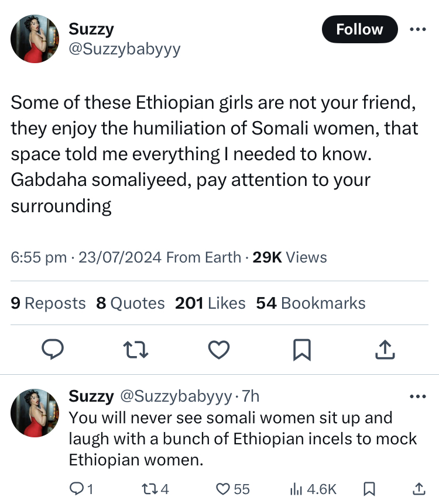439x504 pixels.
Task: Open @Suzzybabyyy handle under main tweet name
Action: point(125,49)
